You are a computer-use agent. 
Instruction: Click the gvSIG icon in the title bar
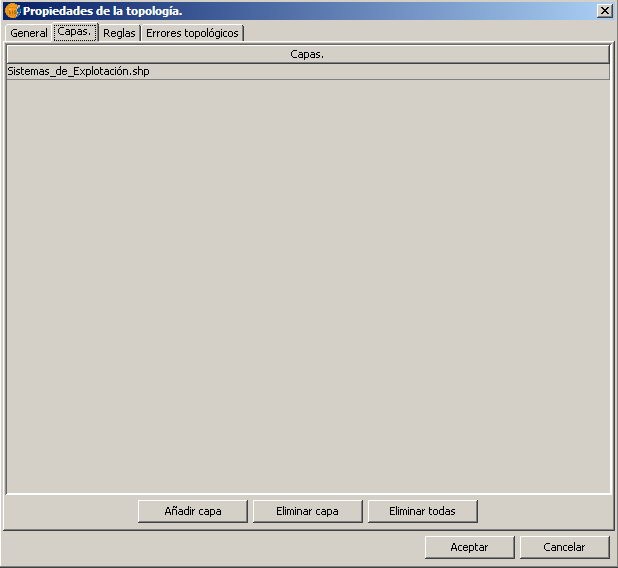coord(12,11)
